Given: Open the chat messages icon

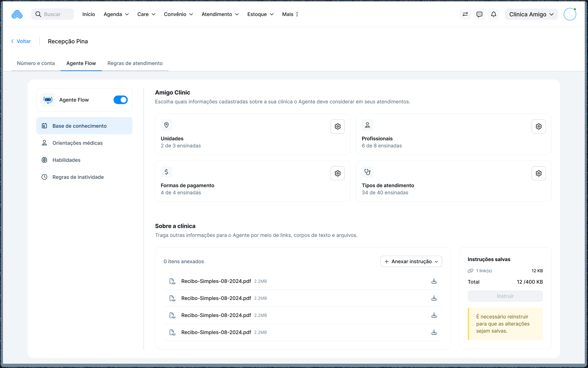Looking at the screenshot, I should point(479,14).
